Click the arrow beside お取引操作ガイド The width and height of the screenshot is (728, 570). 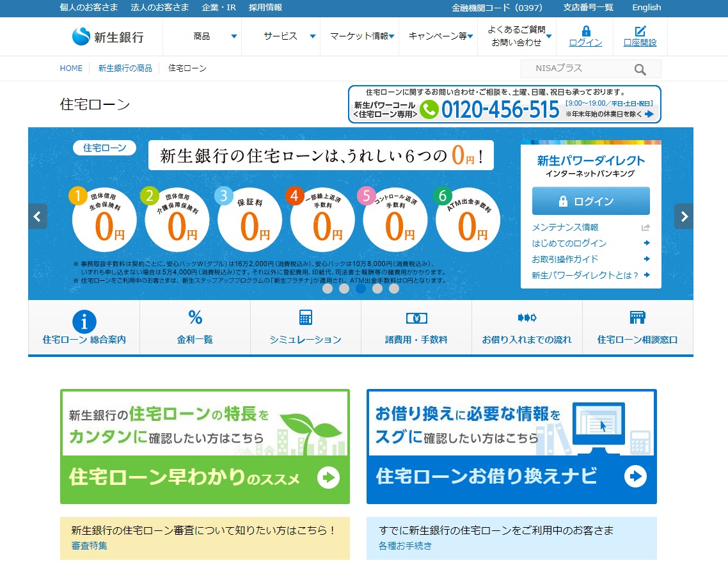click(647, 258)
